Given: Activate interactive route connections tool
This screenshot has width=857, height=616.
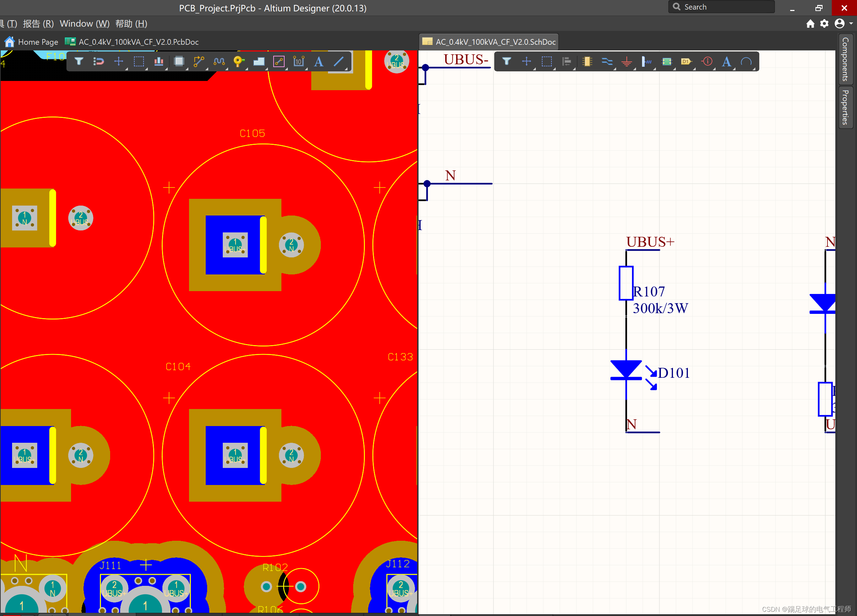Looking at the screenshot, I should tap(199, 61).
